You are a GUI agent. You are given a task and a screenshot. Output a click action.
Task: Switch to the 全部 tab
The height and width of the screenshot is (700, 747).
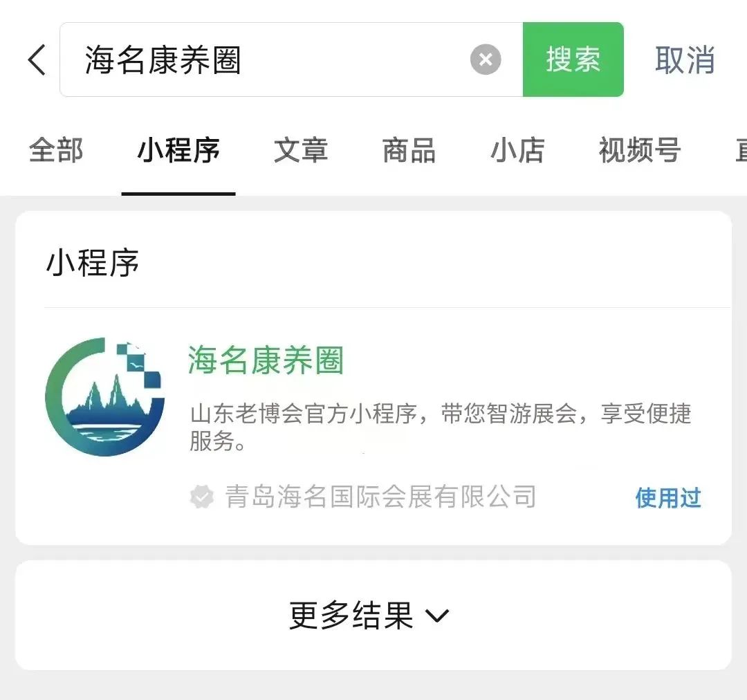pyautogui.click(x=56, y=150)
